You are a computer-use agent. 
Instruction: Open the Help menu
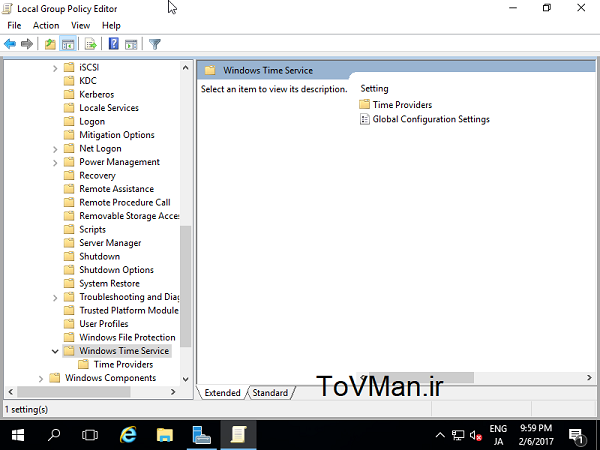tap(111, 26)
